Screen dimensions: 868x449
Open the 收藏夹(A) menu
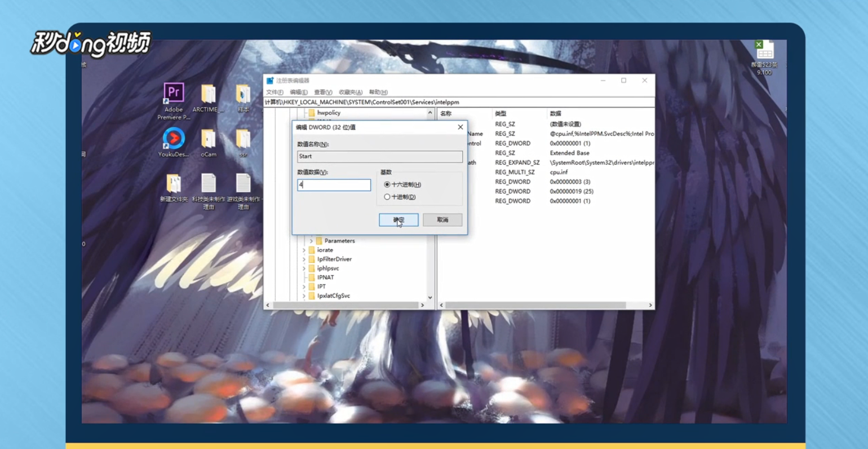pyautogui.click(x=351, y=92)
